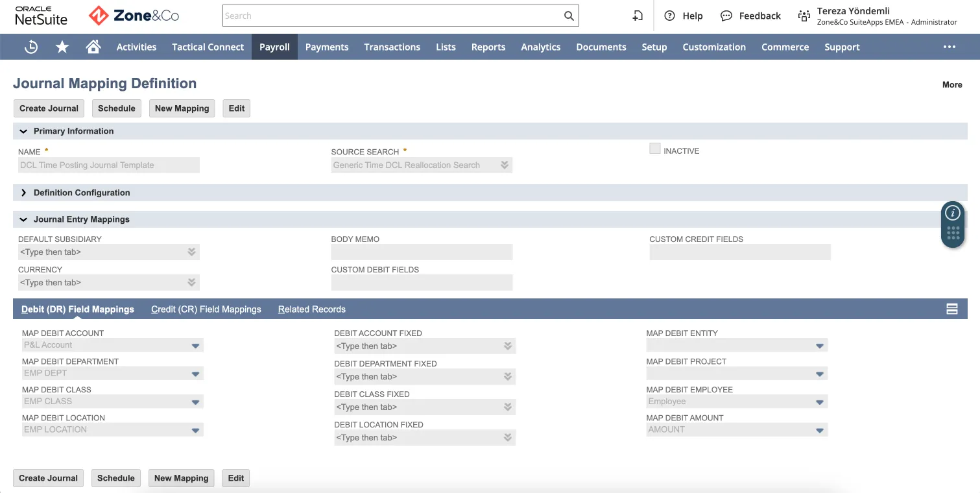
Task: Open the Support menu
Action: [842, 47]
